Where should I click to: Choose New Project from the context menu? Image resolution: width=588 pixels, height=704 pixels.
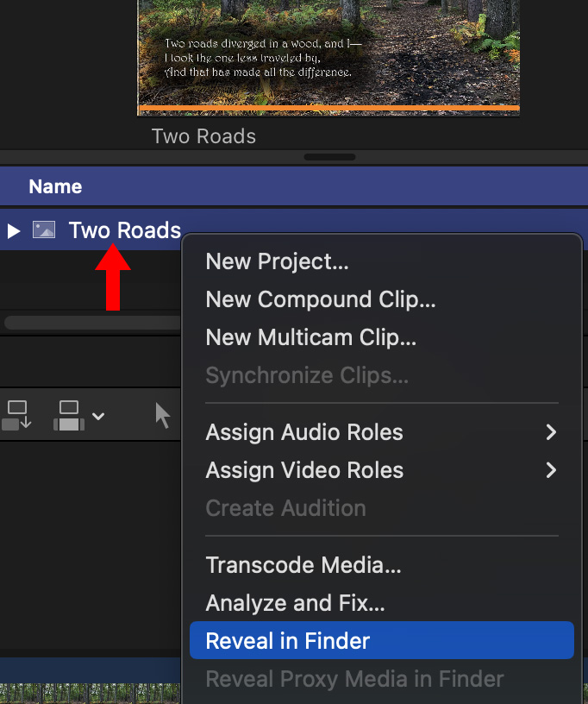pyautogui.click(x=277, y=262)
